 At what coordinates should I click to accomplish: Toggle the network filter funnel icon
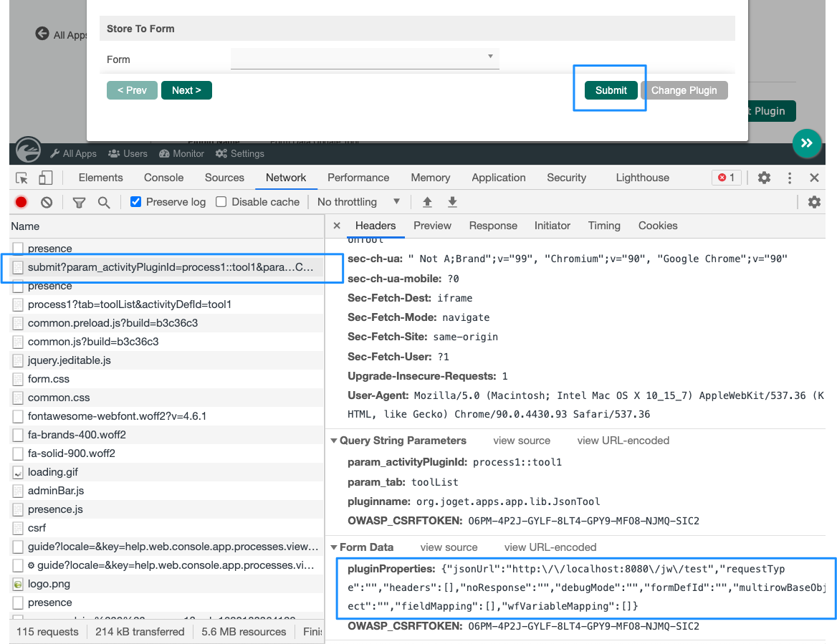pyautogui.click(x=80, y=202)
